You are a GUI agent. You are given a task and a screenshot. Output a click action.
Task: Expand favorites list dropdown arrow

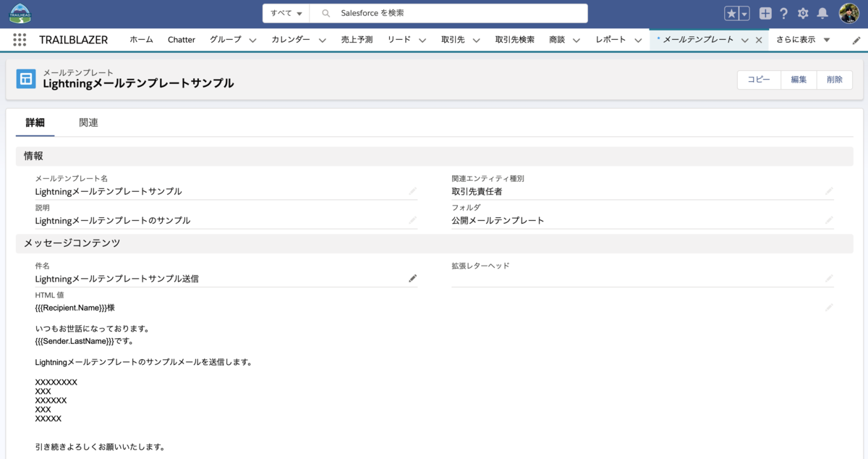click(744, 13)
